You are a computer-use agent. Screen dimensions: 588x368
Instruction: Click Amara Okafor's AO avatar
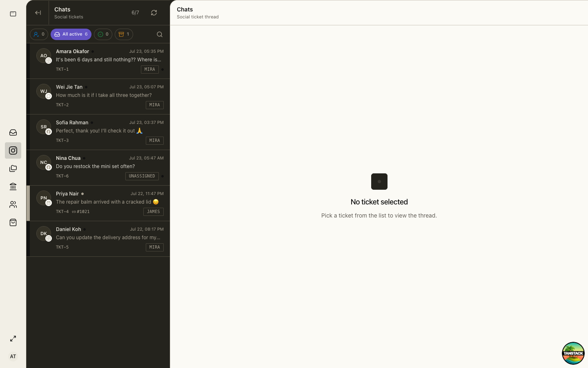[44, 56]
